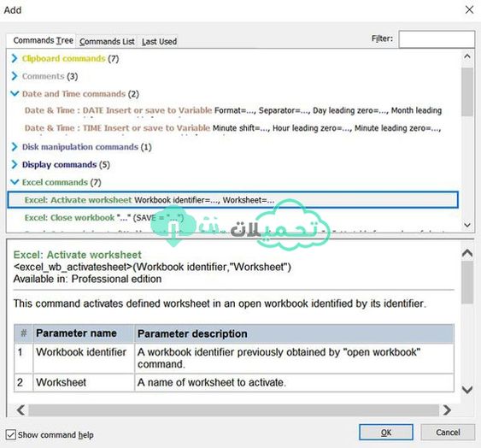Click the Cancel button

(448, 433)
